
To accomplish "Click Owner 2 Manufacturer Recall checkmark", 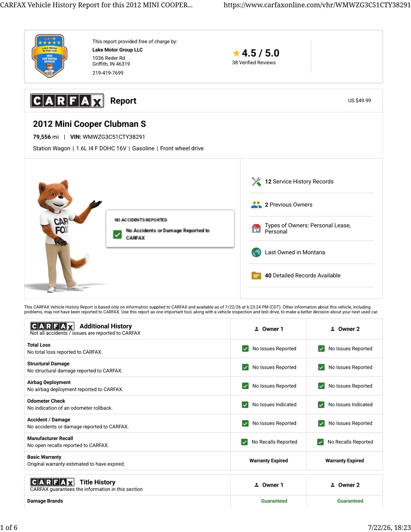I will (321, 442).
